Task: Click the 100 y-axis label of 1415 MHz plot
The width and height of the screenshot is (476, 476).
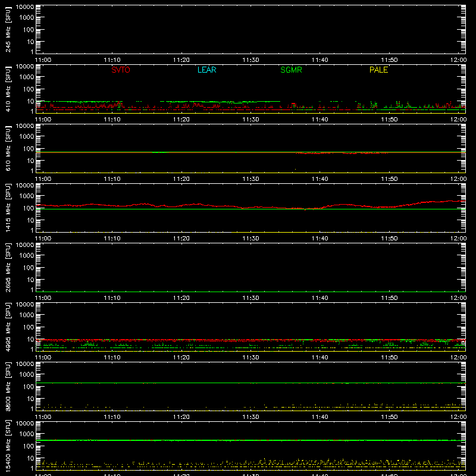Action: 29,208
